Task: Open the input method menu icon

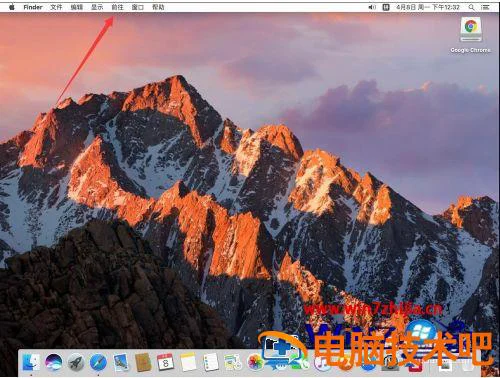Action: [x=386, y=7]
